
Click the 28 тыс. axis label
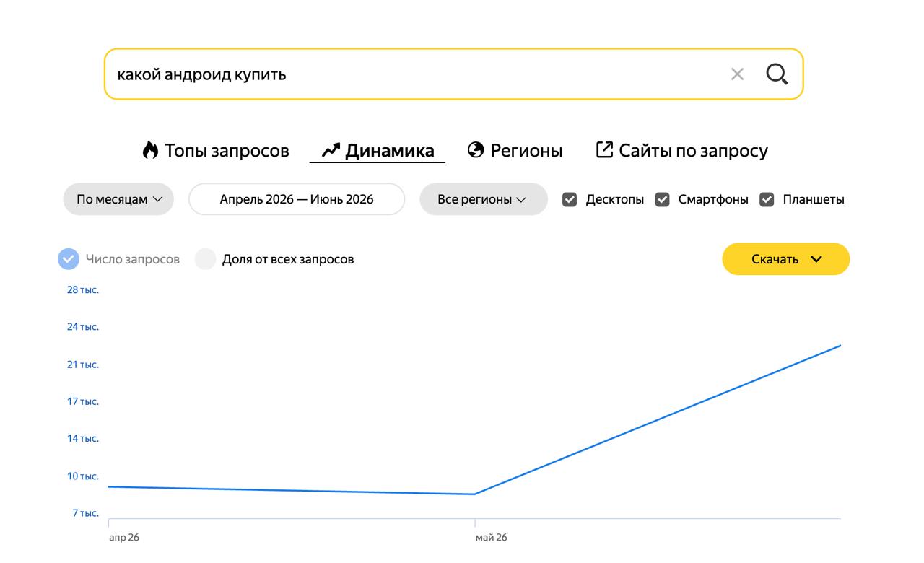point(83,289)
